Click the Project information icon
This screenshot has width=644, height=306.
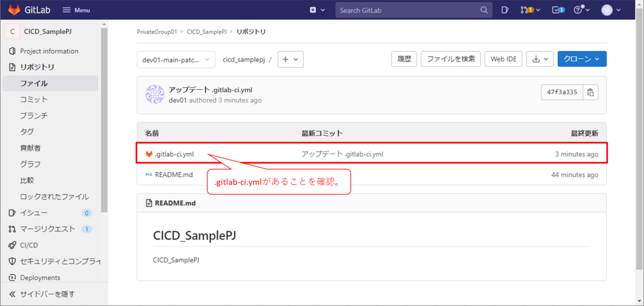coord(12,51)
